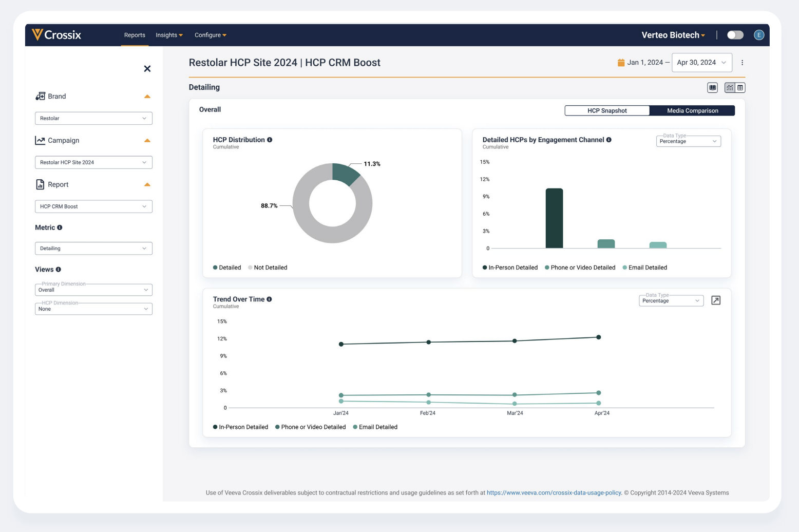Click the info icon next to Metric
The image size is (799, 532).
pyautogui.click(x=60, y=227)
